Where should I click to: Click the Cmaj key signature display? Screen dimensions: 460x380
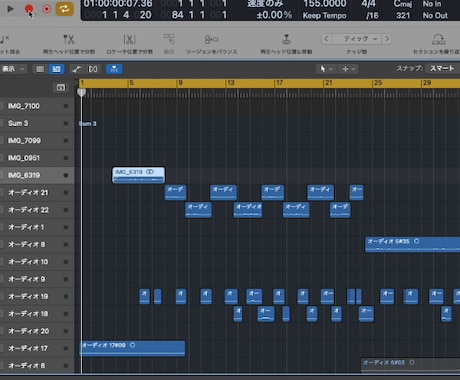pos(403,4)
